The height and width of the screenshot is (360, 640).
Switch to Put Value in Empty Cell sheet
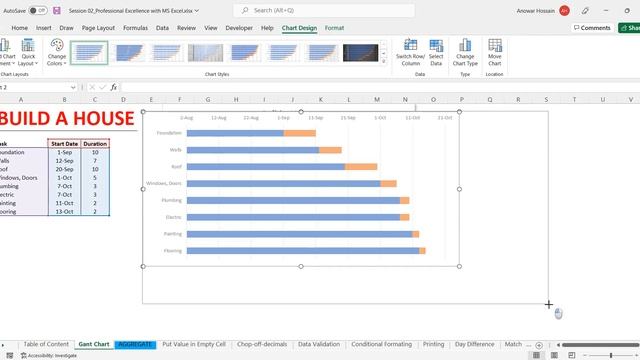194,344
